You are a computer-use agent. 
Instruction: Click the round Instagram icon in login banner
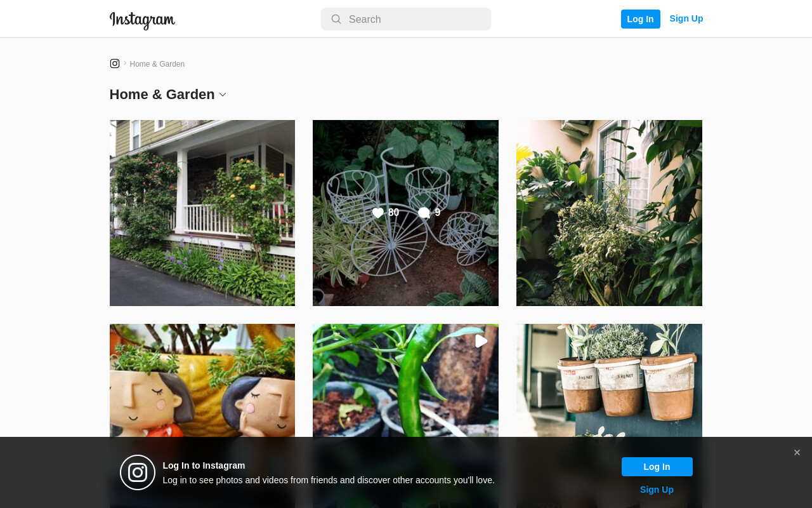(x=138, y=472)
